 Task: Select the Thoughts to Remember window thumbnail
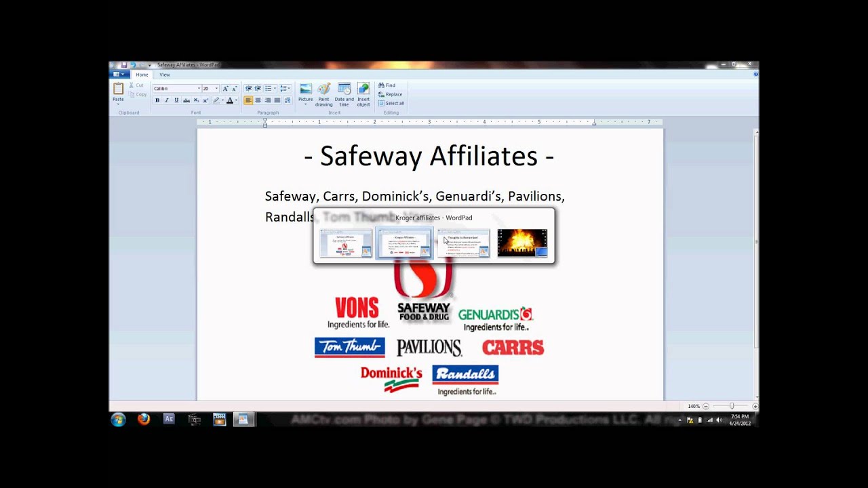(463, 243)
